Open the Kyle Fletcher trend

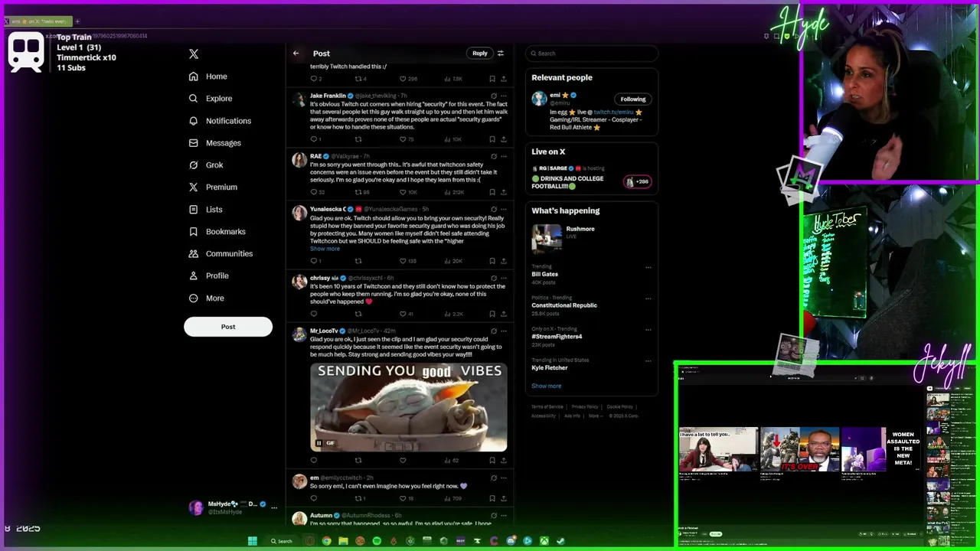(x=550, y=368)
